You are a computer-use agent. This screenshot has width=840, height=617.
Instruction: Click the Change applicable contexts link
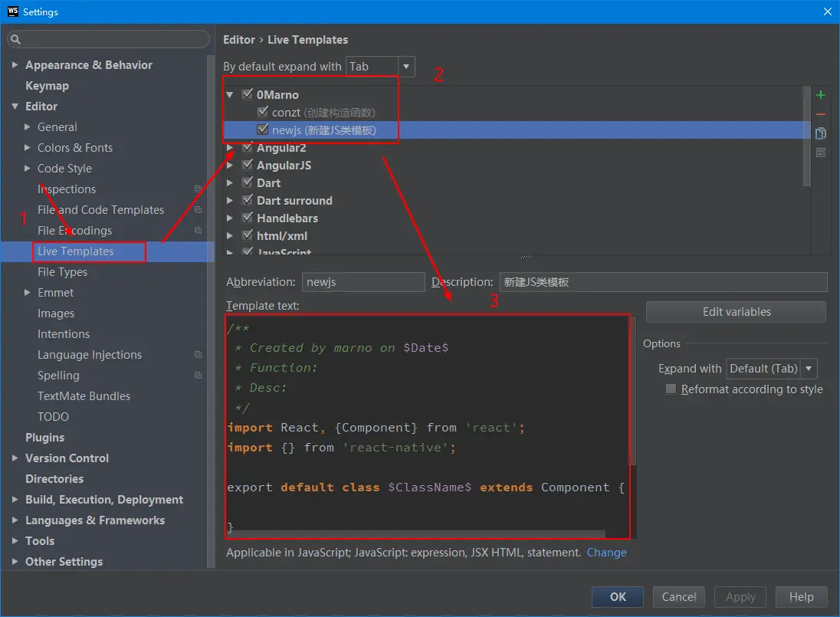(606, 552)
